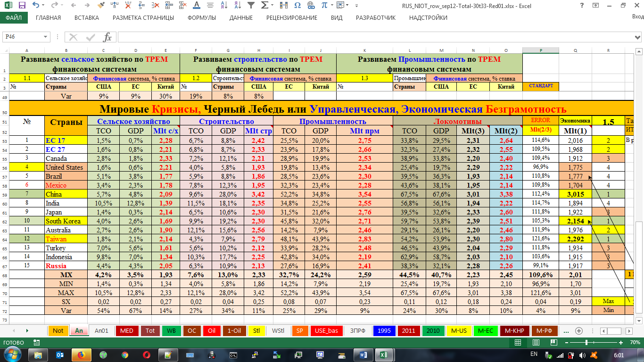
Task: Click the Save icon in quick access toolbar
Action: pos(22,6)
